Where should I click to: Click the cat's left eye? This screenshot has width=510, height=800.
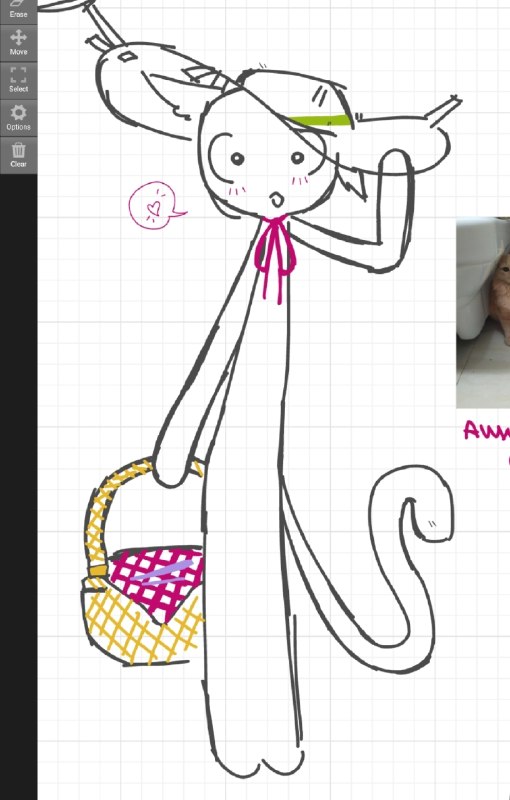coord(237,159)
